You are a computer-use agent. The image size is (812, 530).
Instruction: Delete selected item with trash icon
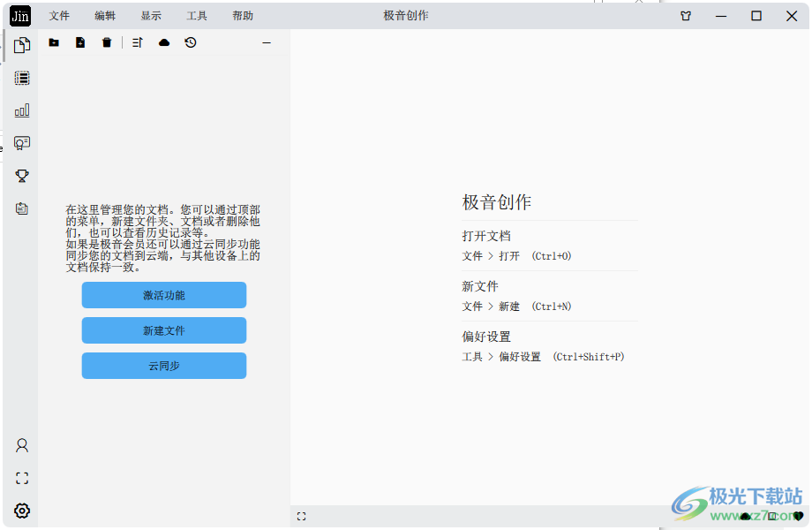coord(107,42)
